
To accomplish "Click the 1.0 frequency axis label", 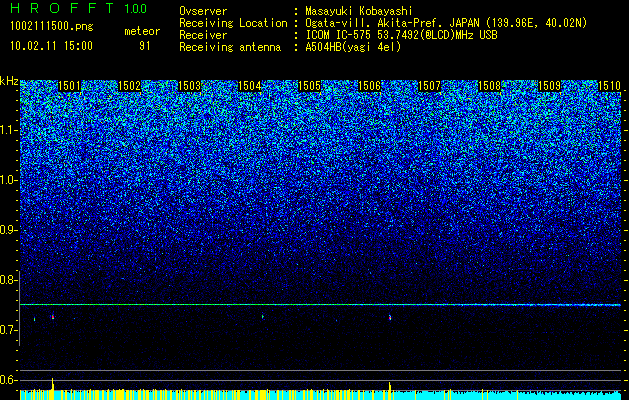I will pos(8,180).
